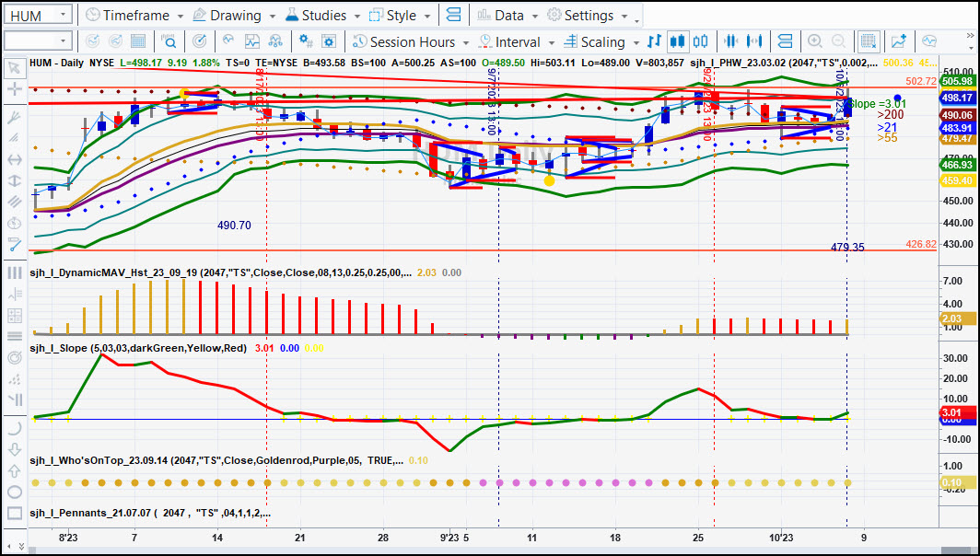This screenshot has width=980, height=556.
Task: Expand the Scaling dropdown arrow
Action: pos(636,42)
